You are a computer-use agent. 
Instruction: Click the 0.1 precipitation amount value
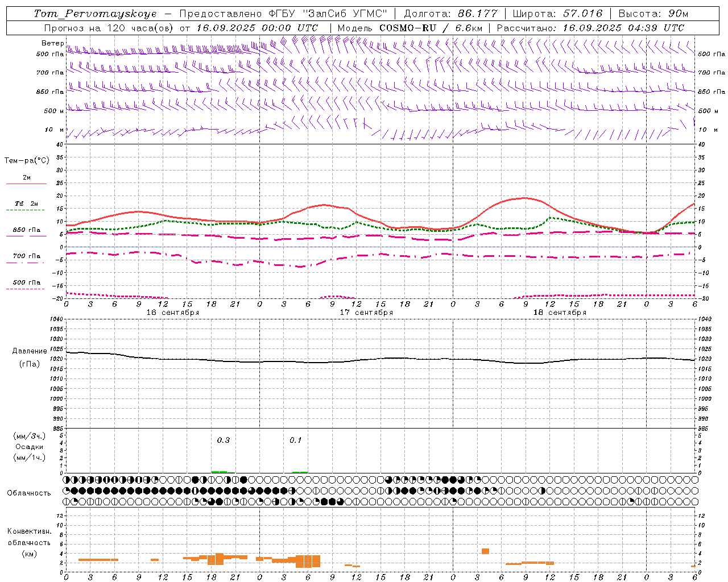tap(296, 440)
